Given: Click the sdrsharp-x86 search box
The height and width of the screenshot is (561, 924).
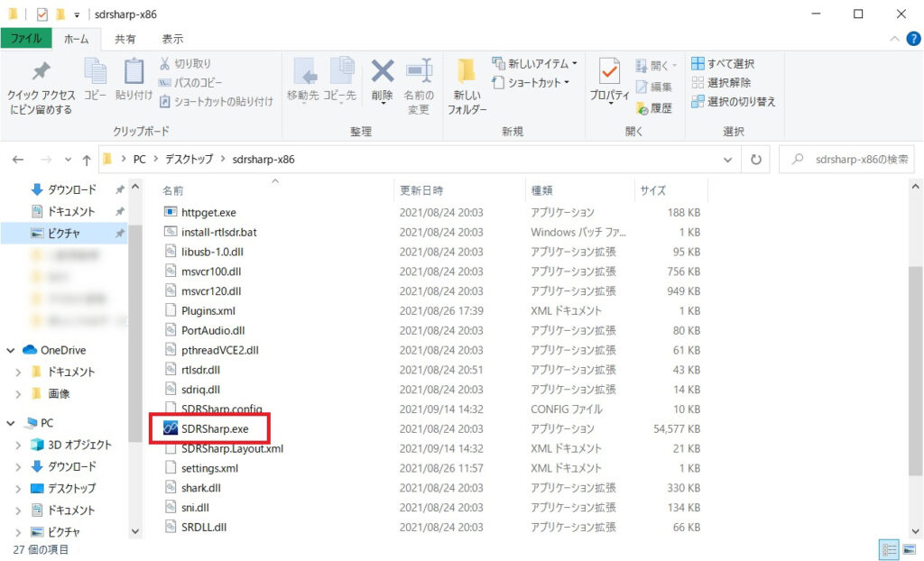Looking at the screenshot, I should [847, 159].
